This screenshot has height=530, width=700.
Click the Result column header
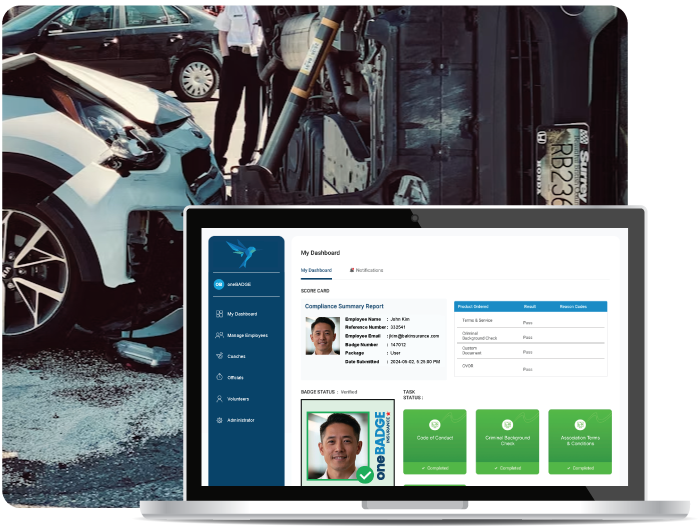click(530, 307)
